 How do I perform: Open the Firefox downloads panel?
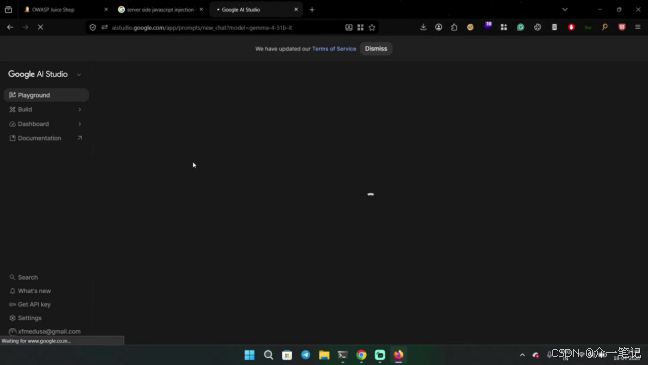pyautogui.click(x=423, y=27)
